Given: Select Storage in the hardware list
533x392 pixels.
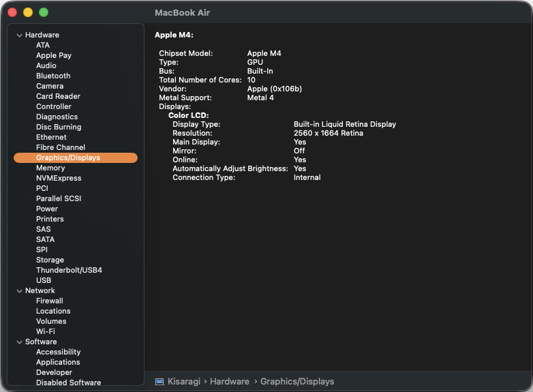Looking at the screenshot, I should click(50, 260).
